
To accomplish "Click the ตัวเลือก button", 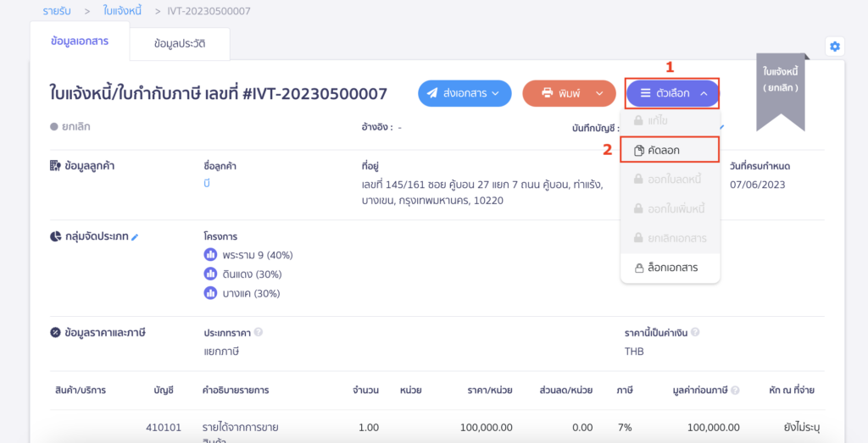I will click(x=672, y=93).
